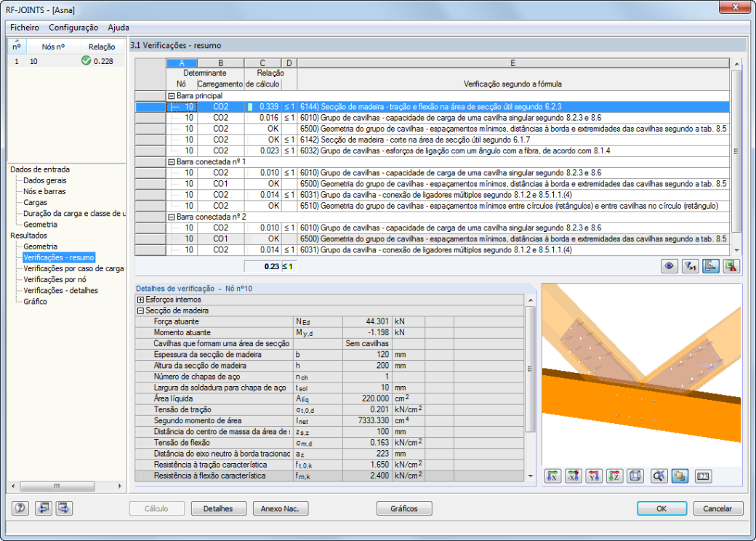Open the Ajuda menu

(118, 28)
